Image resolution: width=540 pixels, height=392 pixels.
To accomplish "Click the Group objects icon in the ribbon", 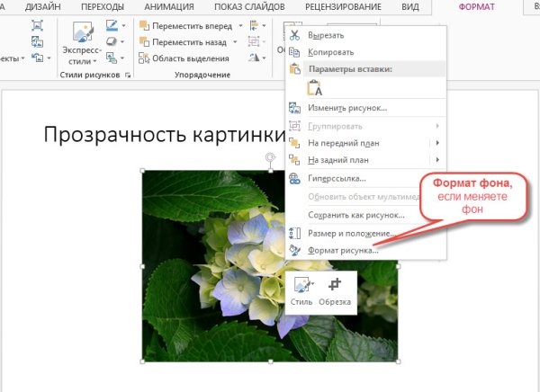I will (x=254, y=41).
